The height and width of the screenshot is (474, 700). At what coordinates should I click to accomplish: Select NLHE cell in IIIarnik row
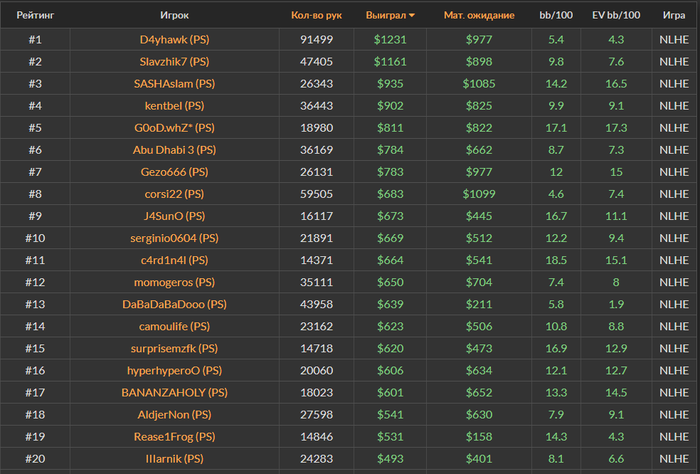674,458
